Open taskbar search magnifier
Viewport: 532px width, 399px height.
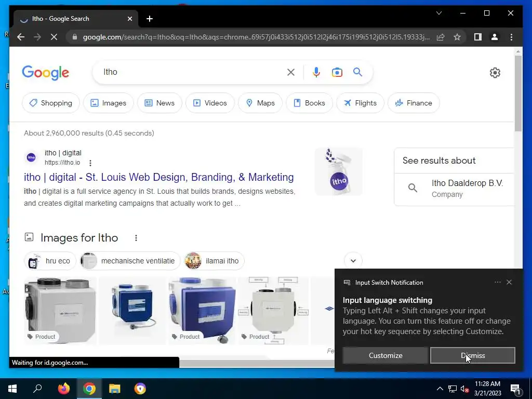[37, 389]
